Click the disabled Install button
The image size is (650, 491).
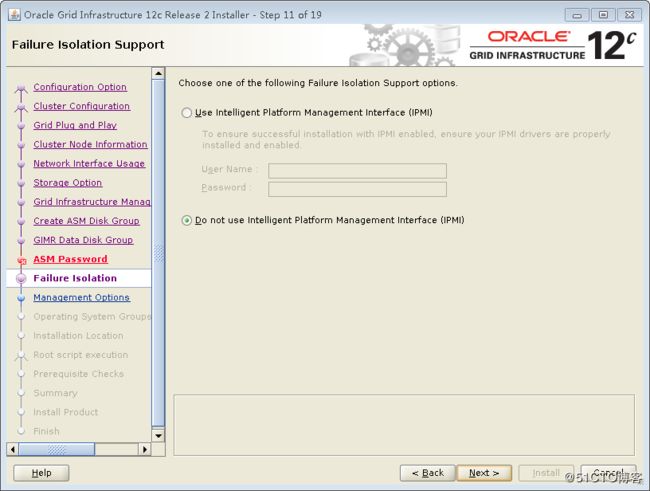click(x=546, y=473)
